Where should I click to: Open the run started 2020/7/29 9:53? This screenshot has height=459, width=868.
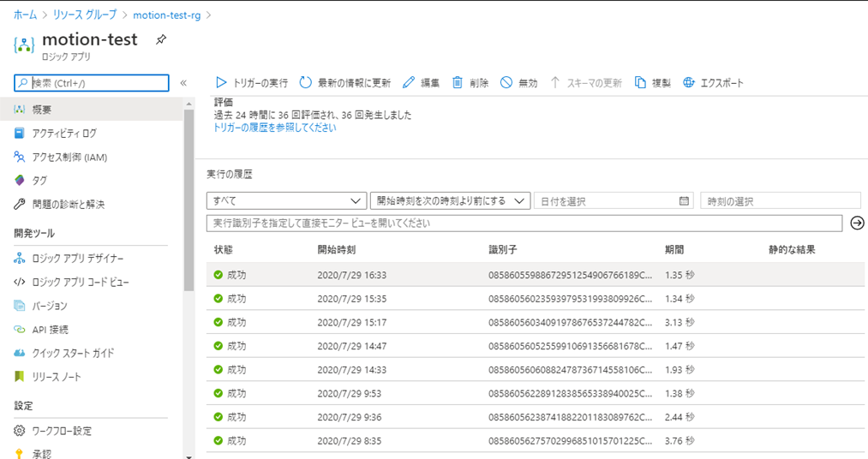pos(536,393)
